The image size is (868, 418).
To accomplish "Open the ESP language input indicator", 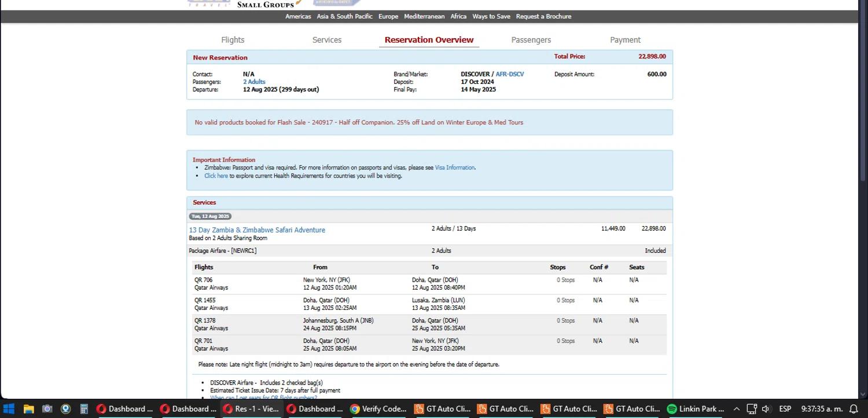I will coord(785,409).
